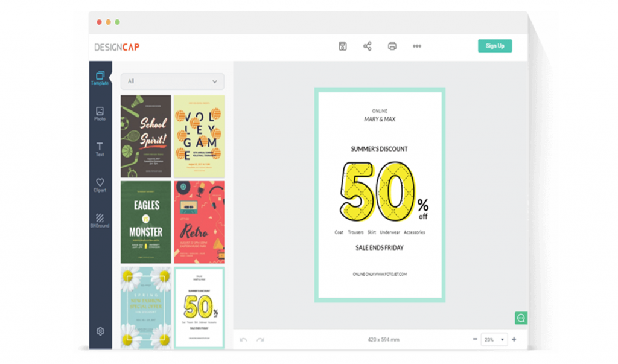Image resolution: width=618 pixels, height=364 pixels.
Task: Open the Template panel in sidebar
Action: click(x=100, y=78)
